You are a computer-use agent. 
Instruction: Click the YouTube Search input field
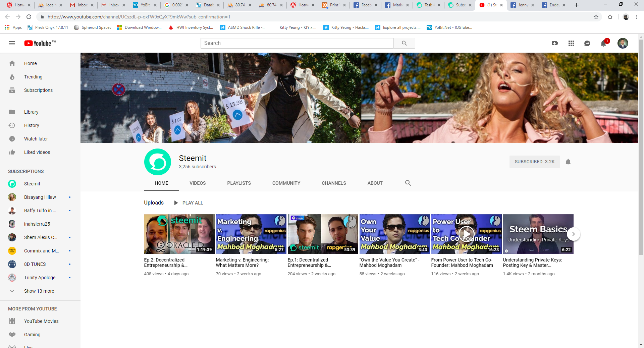click(x=297, y=43)
